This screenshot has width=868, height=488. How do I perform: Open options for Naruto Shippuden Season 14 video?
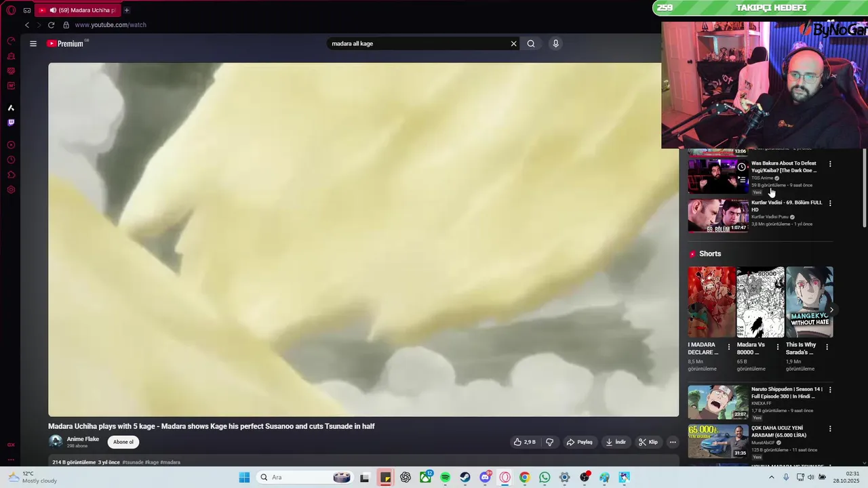tap(830, 390)
